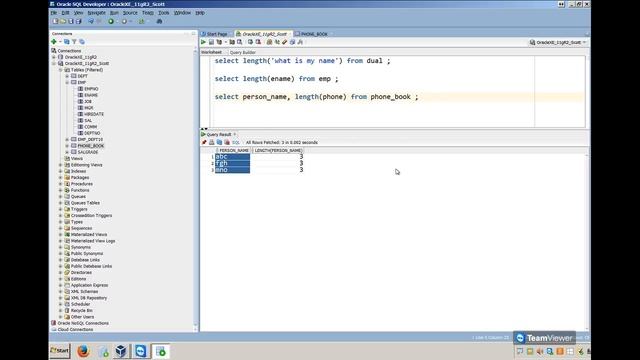Expand the SALGRADE table node

[67, 152]
